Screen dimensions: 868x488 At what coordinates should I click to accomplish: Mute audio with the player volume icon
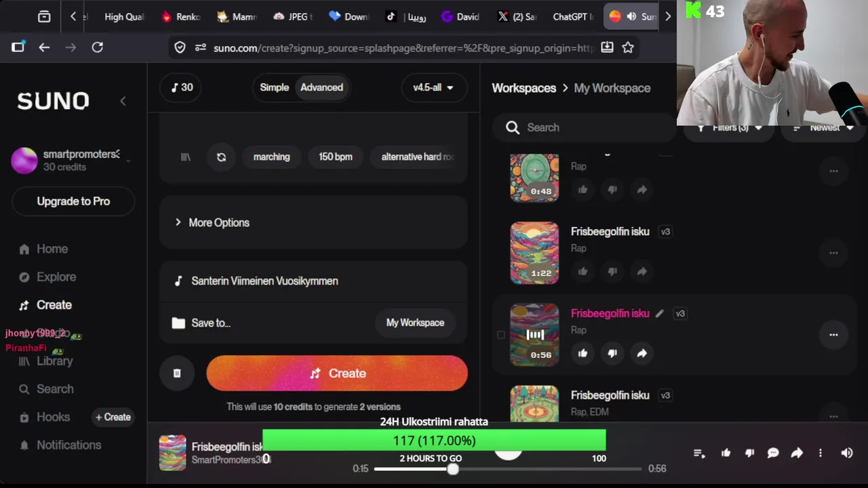[847, 453]
